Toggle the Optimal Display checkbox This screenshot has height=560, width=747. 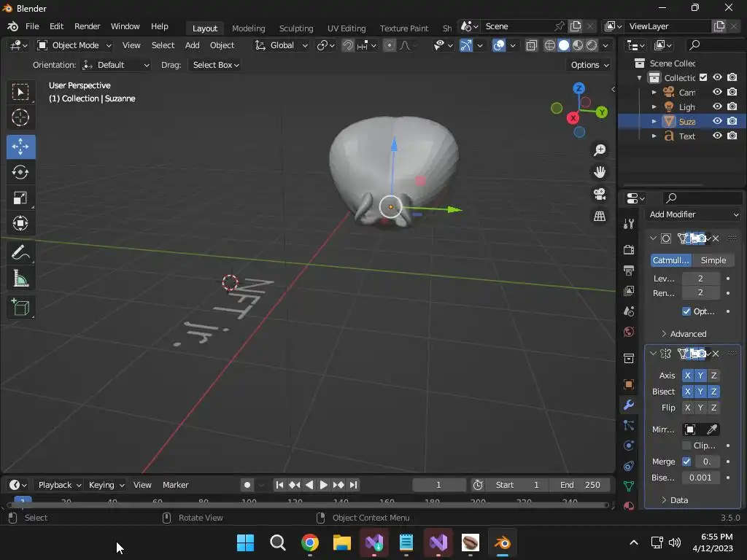[x=686, y=311]
